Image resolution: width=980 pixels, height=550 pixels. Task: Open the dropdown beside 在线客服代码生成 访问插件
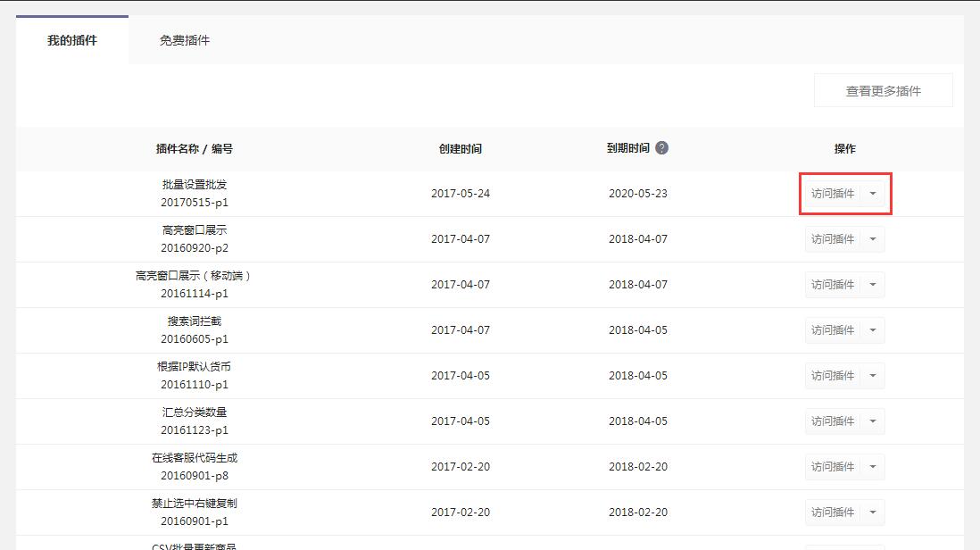coord(873,466)
